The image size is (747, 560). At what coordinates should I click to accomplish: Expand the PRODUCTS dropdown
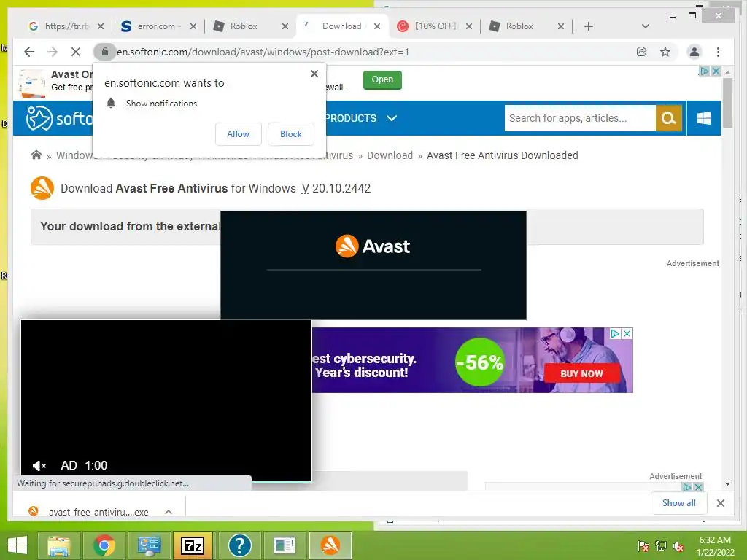click(x=360, y=118)
